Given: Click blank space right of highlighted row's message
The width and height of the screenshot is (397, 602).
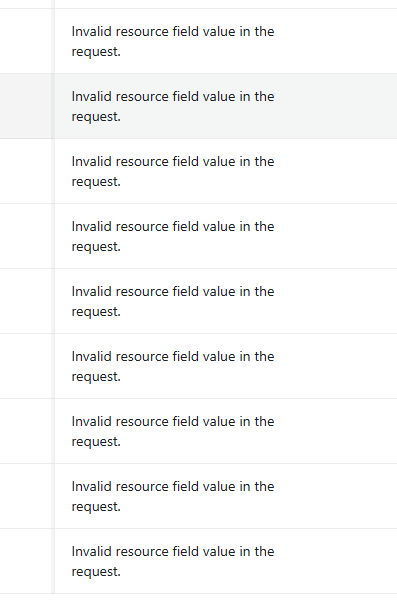Looking at the screenshot, I should (x=336, y=106).
